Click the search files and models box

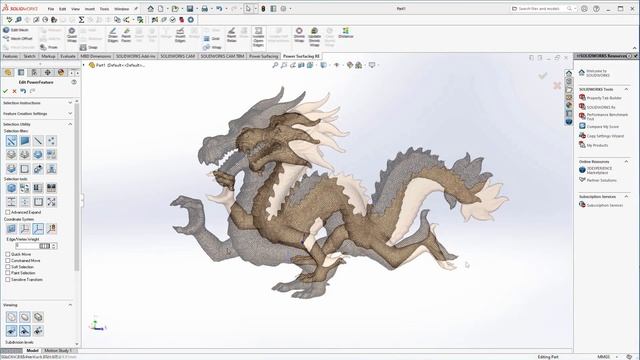click(541, 9)
